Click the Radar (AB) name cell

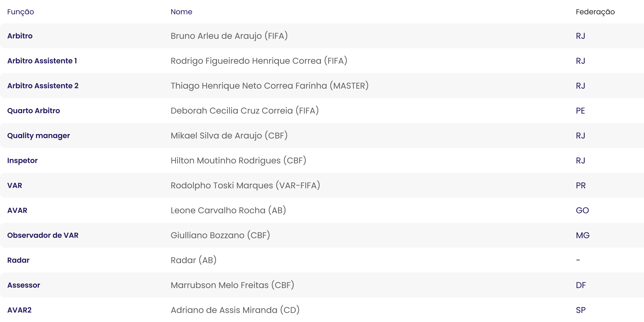(194, 260)
